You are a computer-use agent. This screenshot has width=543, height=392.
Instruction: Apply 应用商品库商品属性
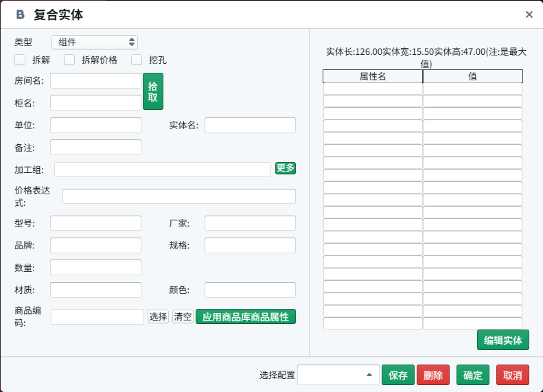point(245,316)
